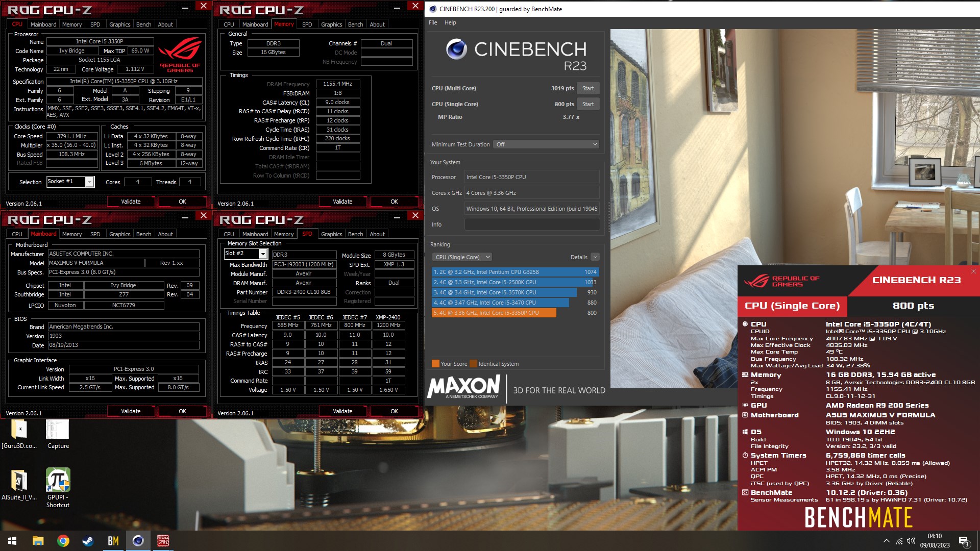The height and width of the screenshot is (551, 980).
Task: Open Capture desktop file
Action: point(58,434)
